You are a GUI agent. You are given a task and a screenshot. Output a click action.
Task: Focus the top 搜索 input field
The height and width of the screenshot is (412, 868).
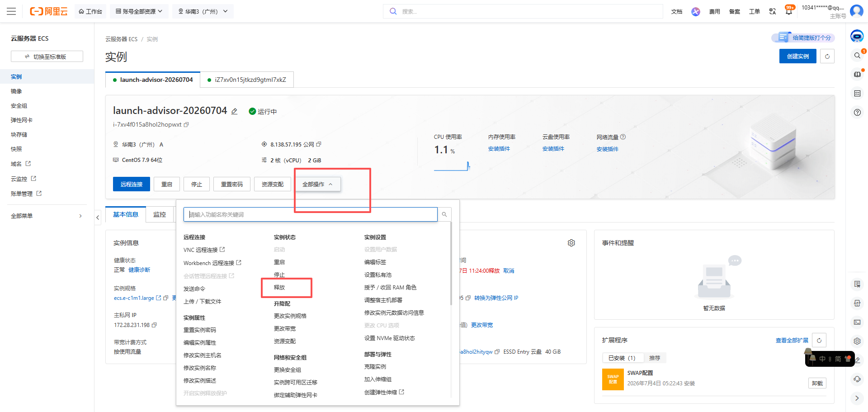click(x=523, y=11)
